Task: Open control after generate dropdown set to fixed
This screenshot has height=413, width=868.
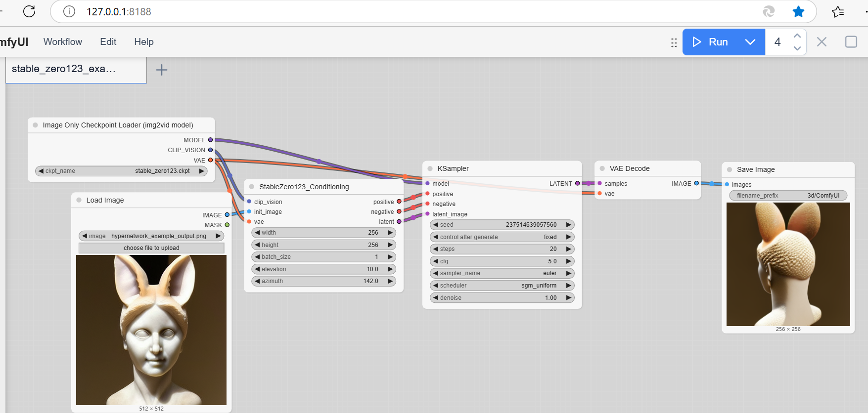Action: [x=502, y=237]
